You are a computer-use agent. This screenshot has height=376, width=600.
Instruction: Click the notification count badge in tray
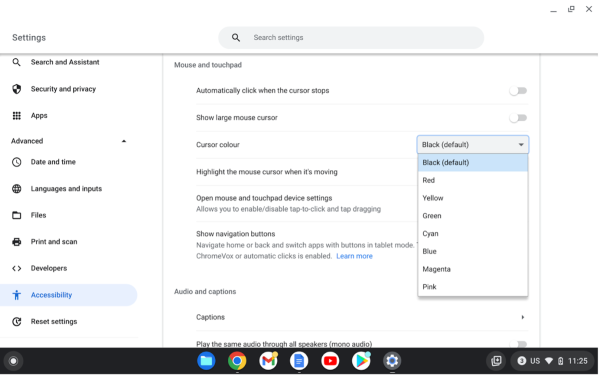click(x=522, y=361)
